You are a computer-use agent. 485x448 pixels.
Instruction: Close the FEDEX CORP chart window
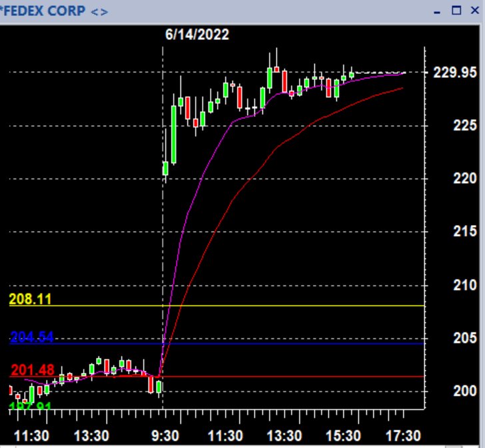475,11
